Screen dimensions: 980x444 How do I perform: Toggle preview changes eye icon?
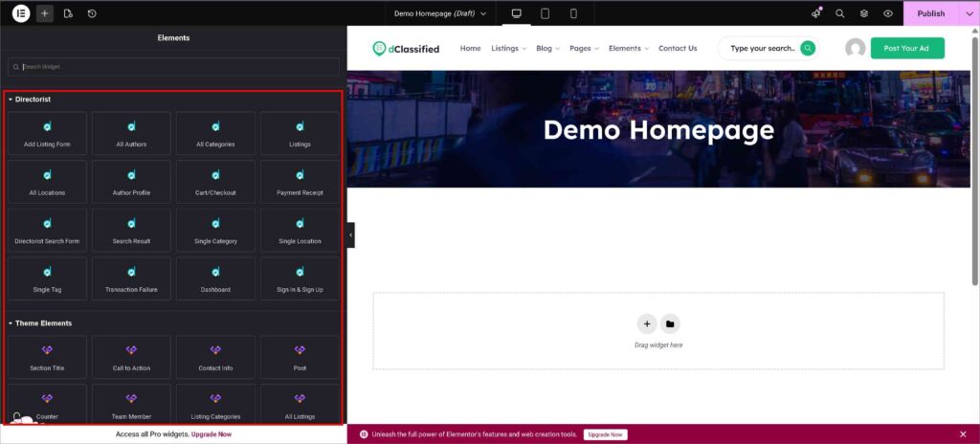pyautogui.click(x=888, y=13)
